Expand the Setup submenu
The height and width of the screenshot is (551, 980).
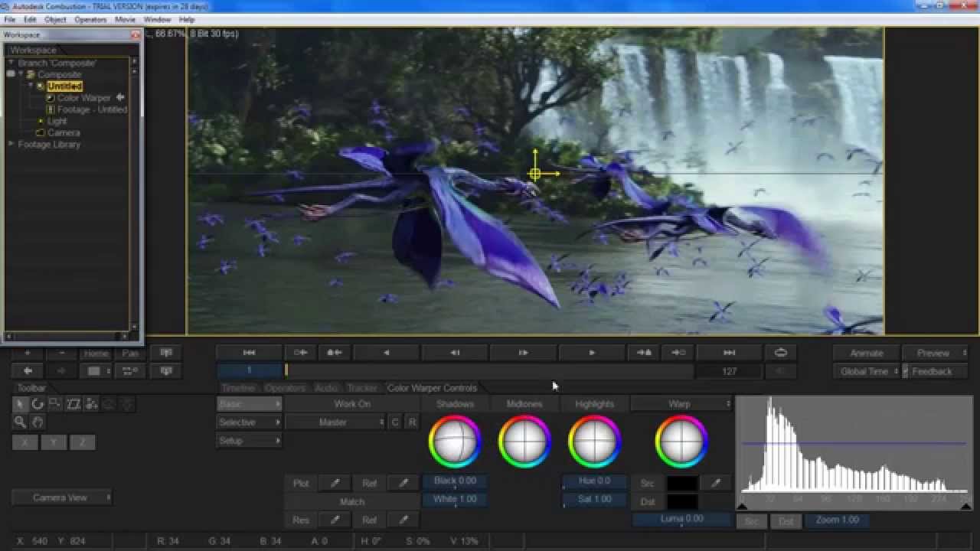[249, 441]
